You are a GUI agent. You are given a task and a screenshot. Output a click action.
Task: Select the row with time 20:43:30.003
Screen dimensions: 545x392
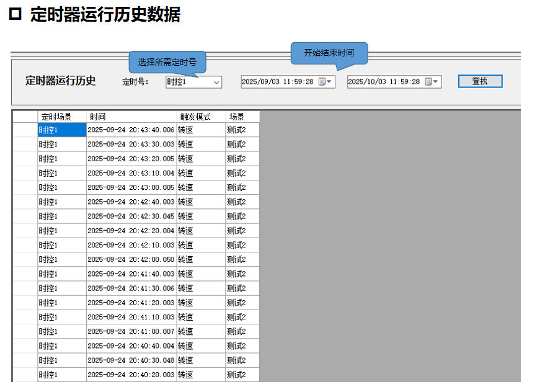pos(131,145)
